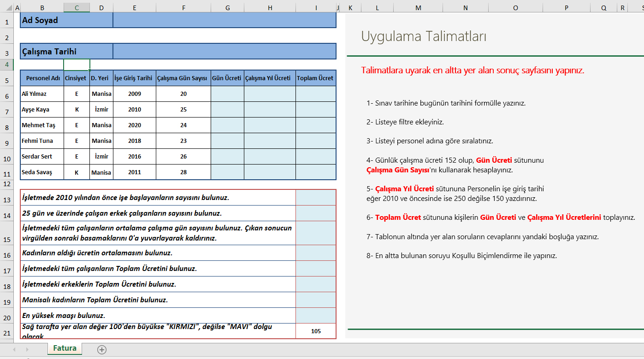Select the Personel Adı header cell
Image resolution: width=644 pixels, height=359 pixels.
click(42, 78)
